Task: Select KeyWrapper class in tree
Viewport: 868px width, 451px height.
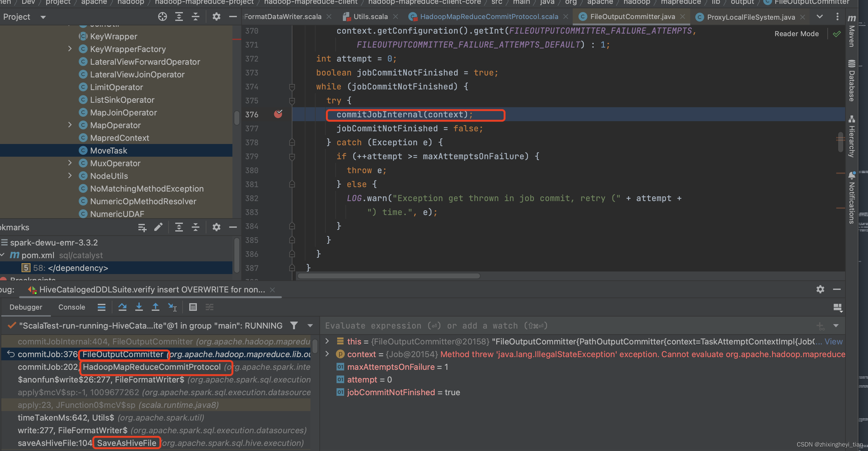Action: 114,36
